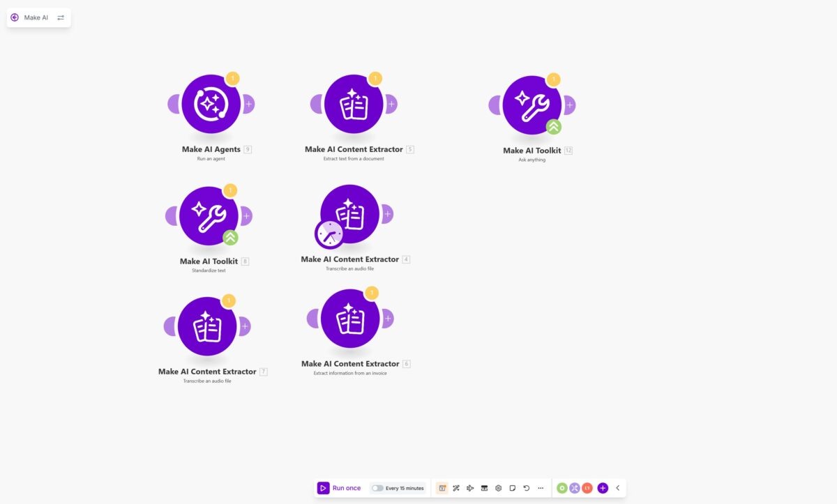Add a module after Toolkit Standardize text
This screenshot has height=504, width=837.
tap(246, 216)
